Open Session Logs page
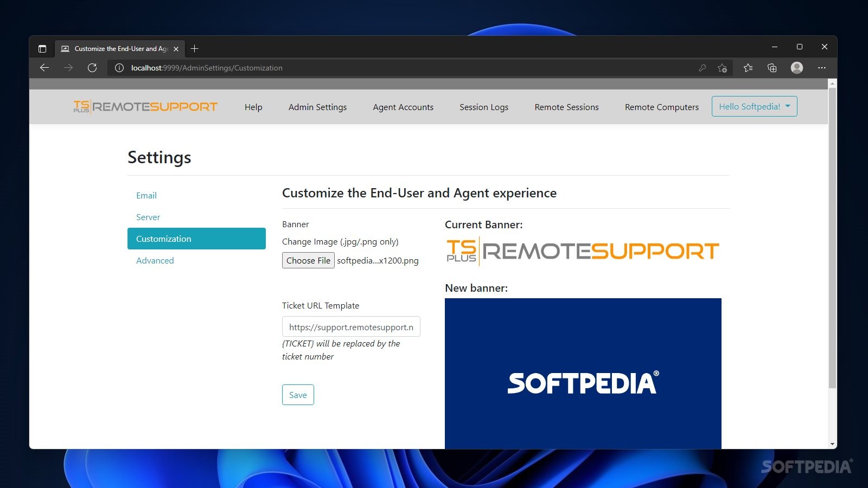Screen dimensions: 868x488 coord(484,107)
